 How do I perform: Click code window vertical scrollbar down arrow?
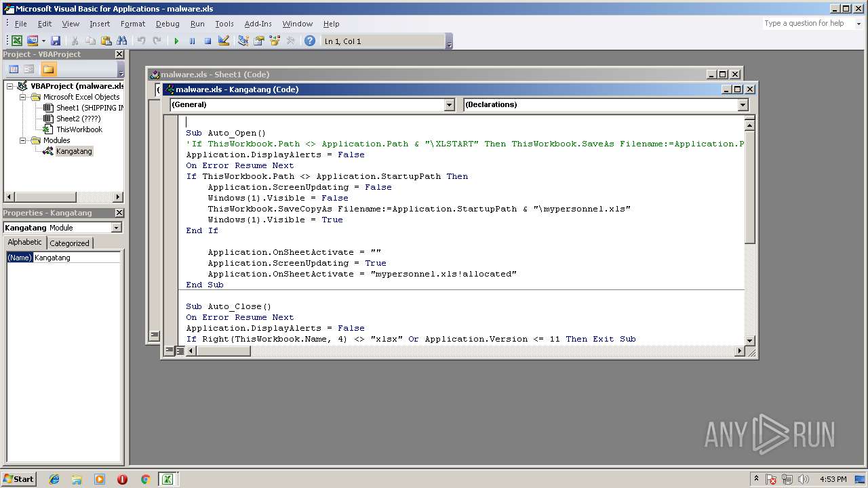(x=749, y=340)
